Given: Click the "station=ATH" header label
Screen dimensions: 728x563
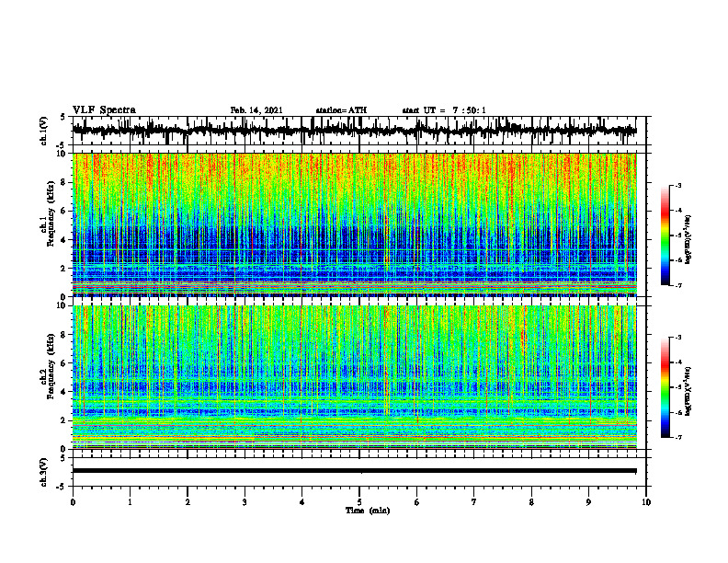Looking at the screenshot, I should pos(341,110).
